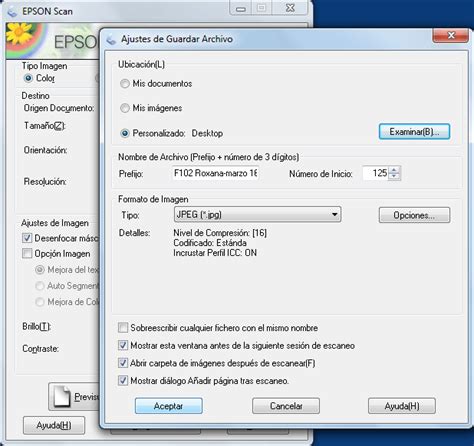Click the Examinar(B)... button

coord(414,132)
